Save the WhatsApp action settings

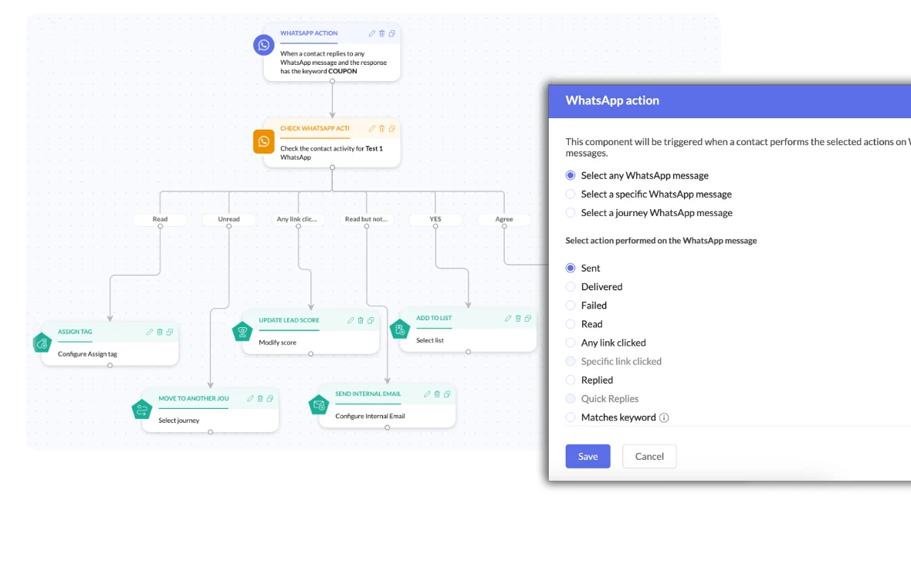pos(588,456)
